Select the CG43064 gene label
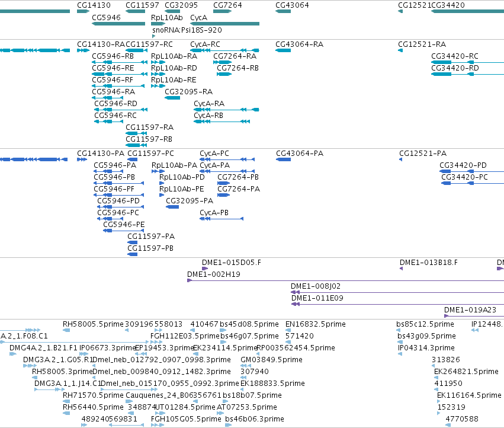The height and width of the screenshot is (428, 504). click(x=292, y=5)
